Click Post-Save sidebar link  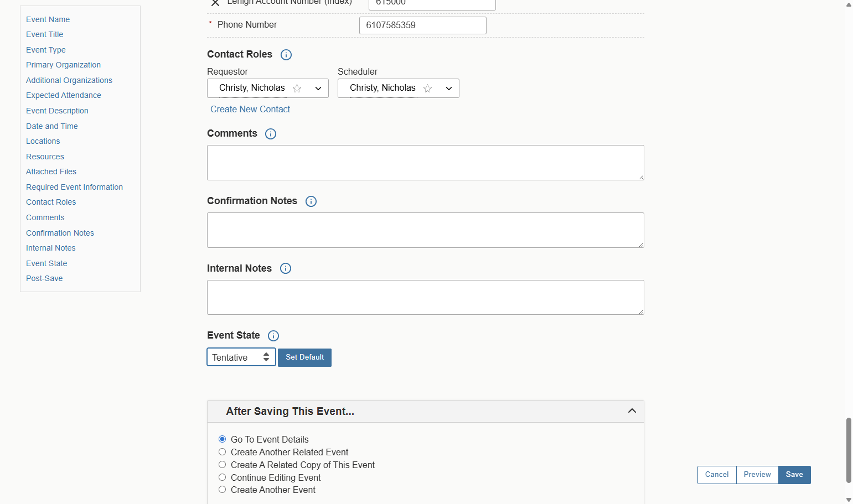(44, 278)
